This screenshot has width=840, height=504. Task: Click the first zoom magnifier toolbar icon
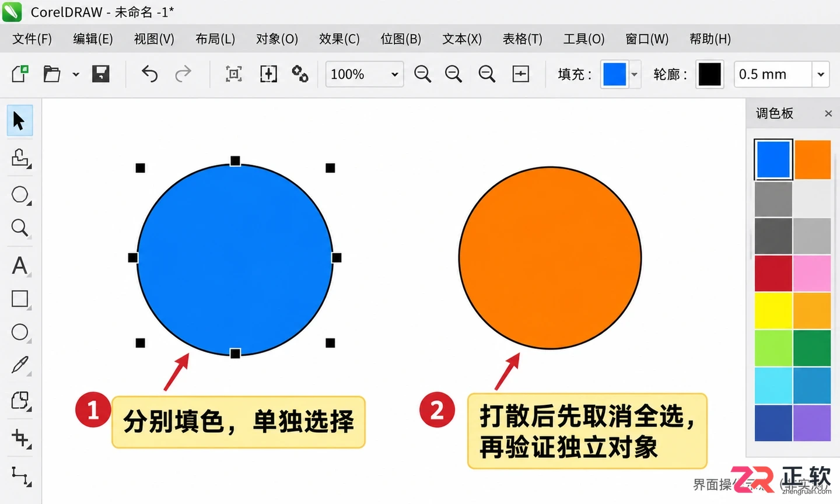coord(422,74)
